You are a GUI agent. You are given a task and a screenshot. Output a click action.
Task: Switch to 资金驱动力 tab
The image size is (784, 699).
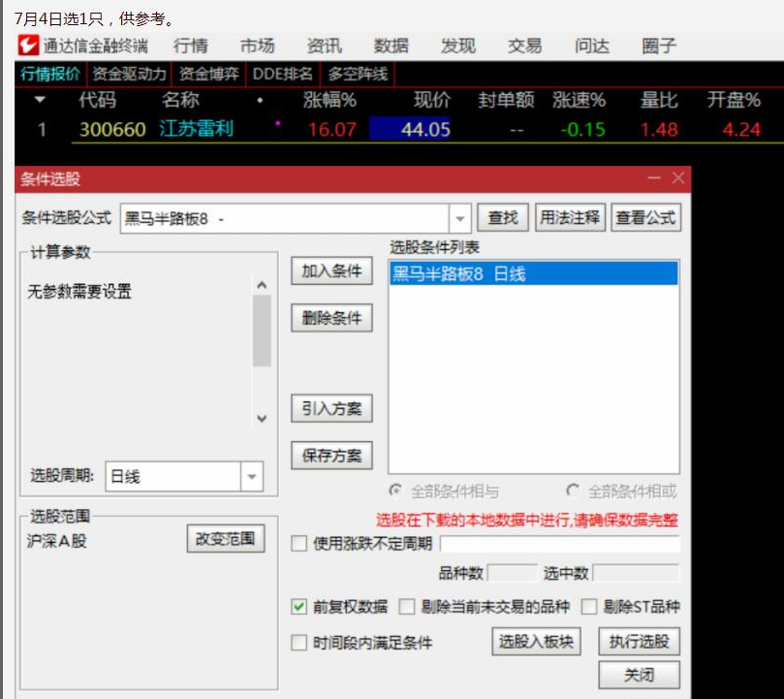[x=130, y=74]
